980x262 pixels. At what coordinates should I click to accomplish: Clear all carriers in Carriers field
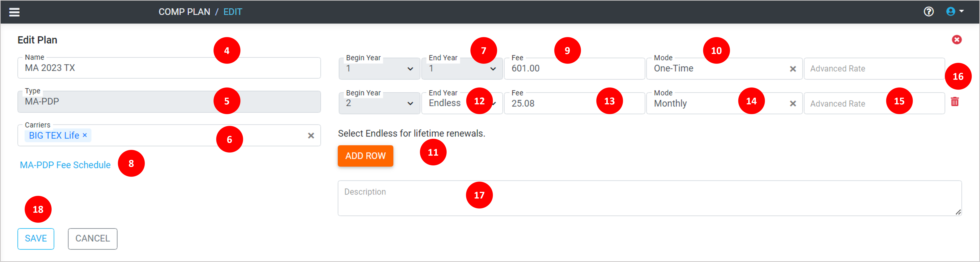tap(311, 136)
